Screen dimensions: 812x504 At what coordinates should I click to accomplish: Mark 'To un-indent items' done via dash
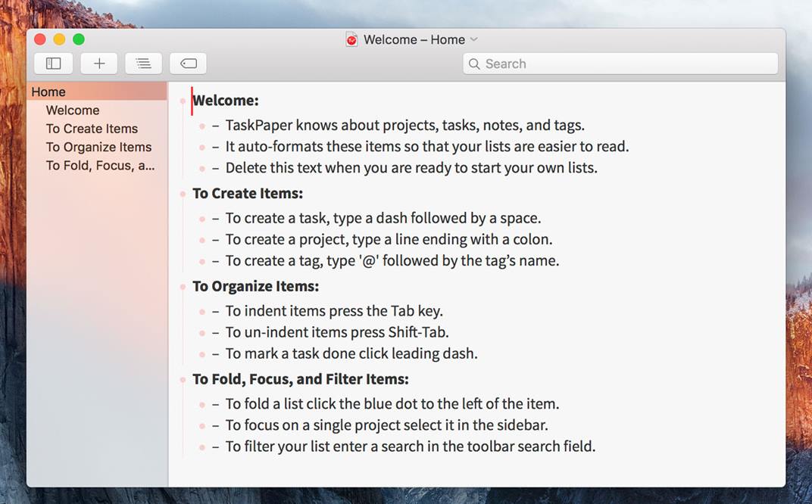(215, 333)
